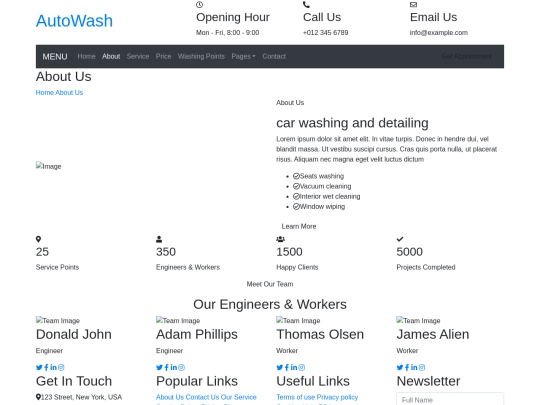Click the Home breadcrumb link
Screen dimensions: 540x405
coord(45,92)
